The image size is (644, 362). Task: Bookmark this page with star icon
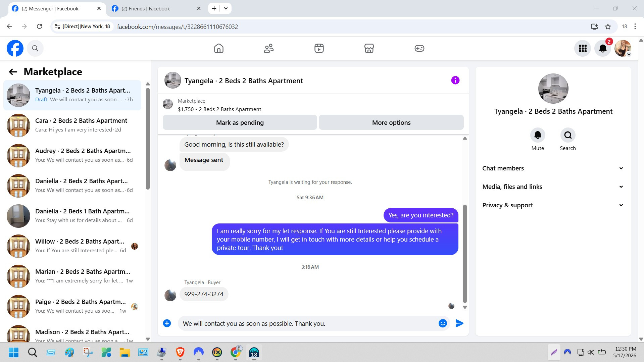click(x=608, y=27)
